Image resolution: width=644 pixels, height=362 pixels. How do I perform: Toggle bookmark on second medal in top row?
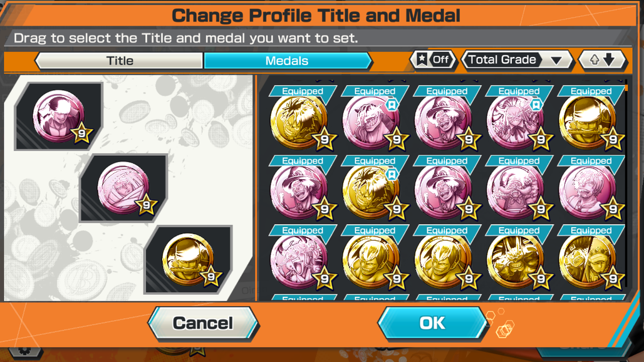pos(392,105)
